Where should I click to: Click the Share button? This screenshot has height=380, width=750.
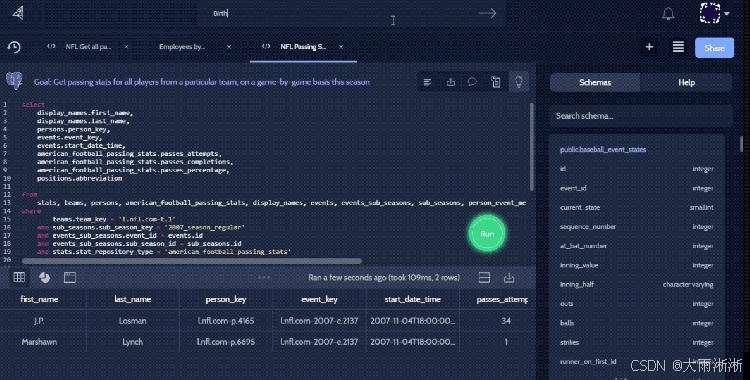(x=714, y=48)
